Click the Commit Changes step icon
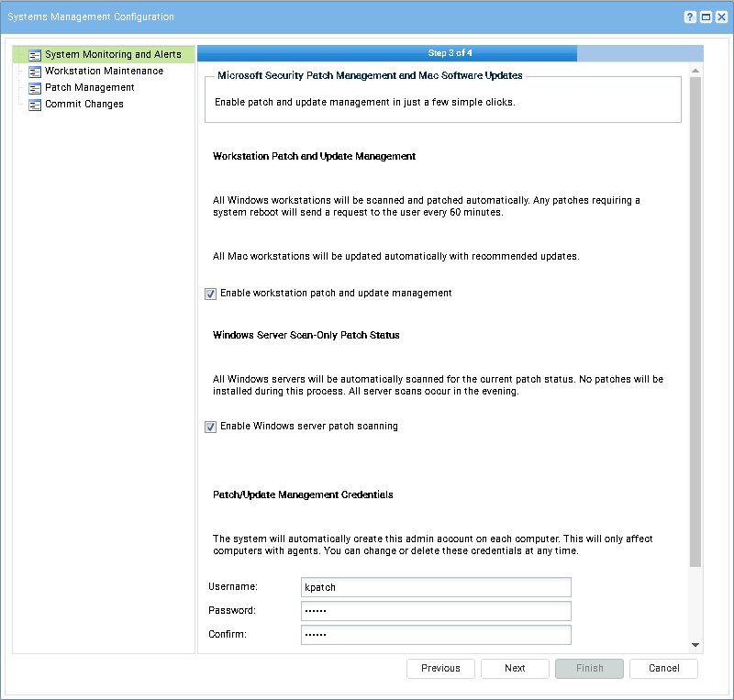The width and height of the screenshot is (734, 700). (35, 105)
